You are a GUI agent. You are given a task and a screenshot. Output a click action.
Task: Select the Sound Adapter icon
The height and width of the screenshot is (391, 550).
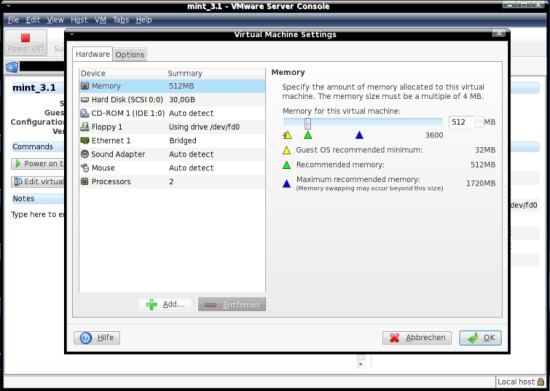point(85,154)
